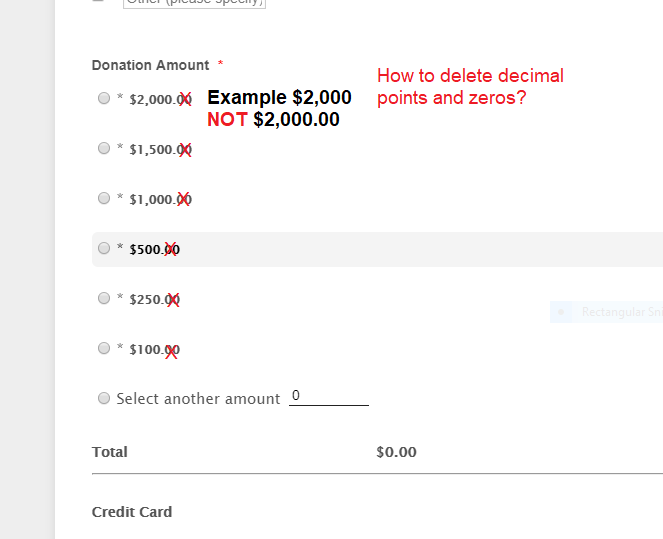This screenshot has width=663, height=539.
Task: Select the $100.00 radio option
Action: [x=104, y=348]
